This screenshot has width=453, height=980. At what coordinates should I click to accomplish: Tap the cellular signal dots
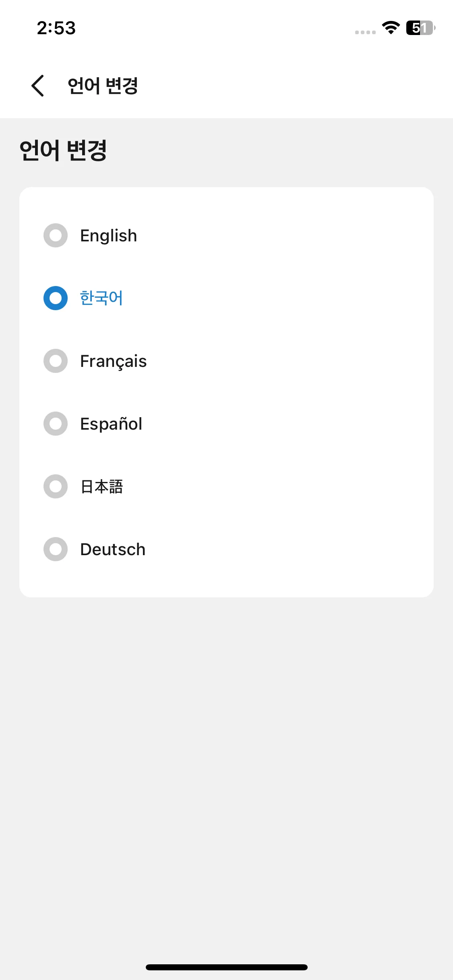pos(365,32)
